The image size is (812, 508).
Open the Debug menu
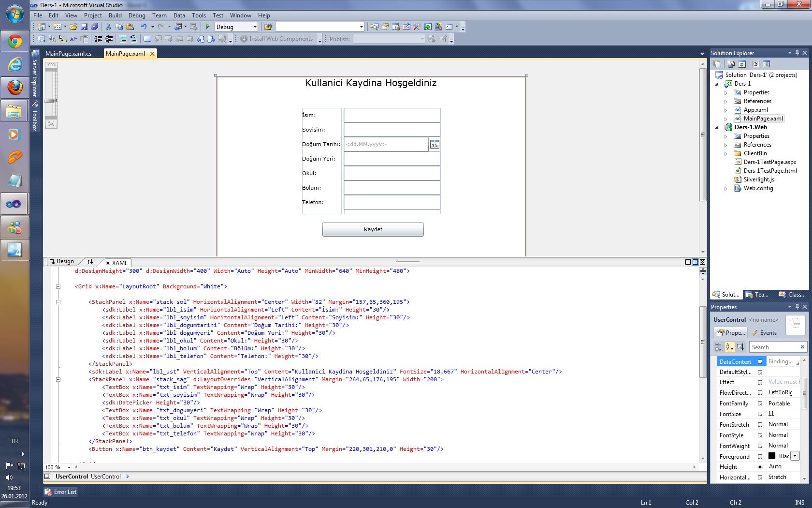coord(137,15)
